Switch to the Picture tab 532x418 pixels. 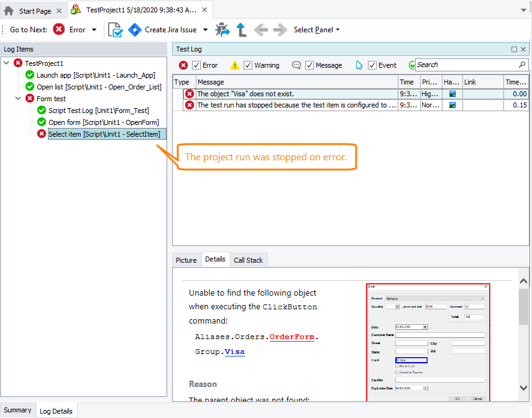(186, 260)
